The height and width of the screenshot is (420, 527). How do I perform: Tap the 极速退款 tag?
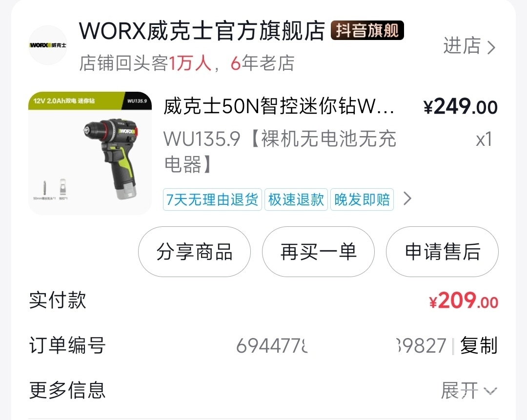point(296,200)
